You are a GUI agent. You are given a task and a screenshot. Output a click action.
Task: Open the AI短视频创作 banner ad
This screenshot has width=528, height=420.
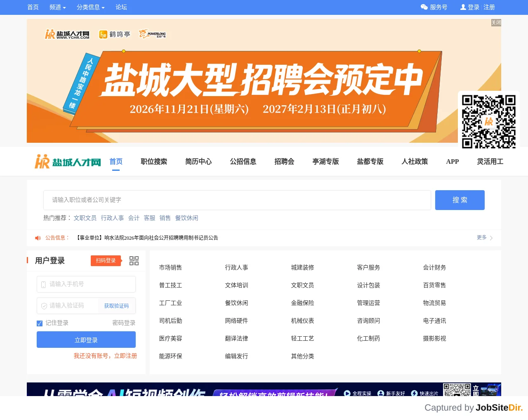coord(264,389)
